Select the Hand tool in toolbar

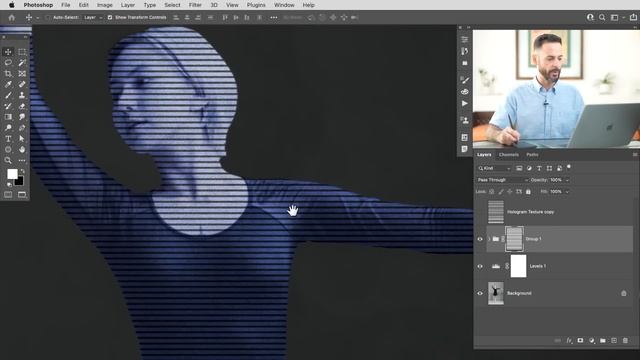(x=22, y=149)
